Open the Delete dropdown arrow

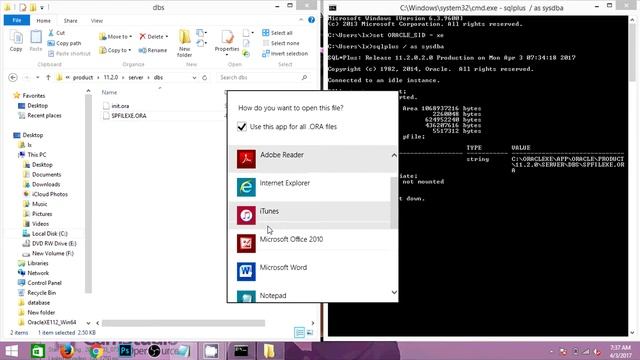tap(167, 37)
